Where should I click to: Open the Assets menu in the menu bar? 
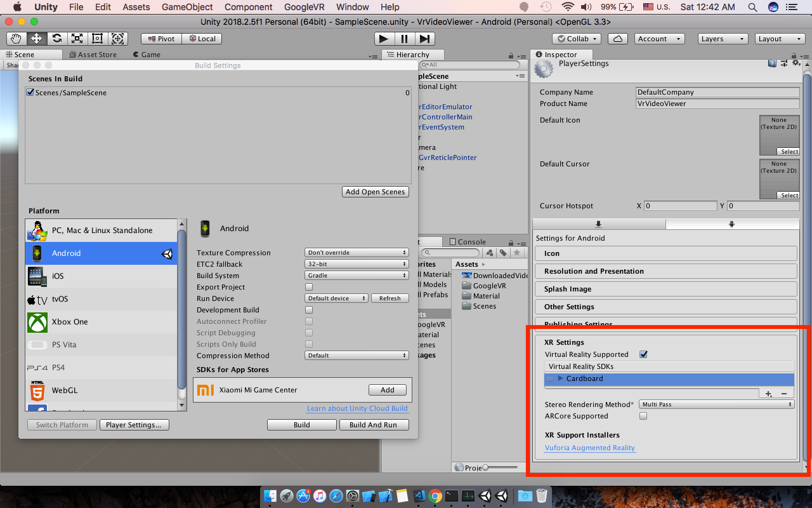(x=136, y=7)
